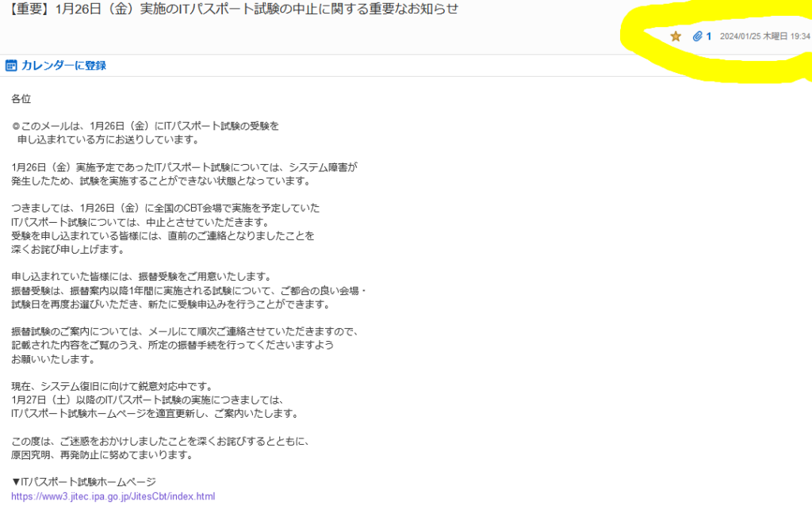Toggle the star on this email

tap(676, 36)
